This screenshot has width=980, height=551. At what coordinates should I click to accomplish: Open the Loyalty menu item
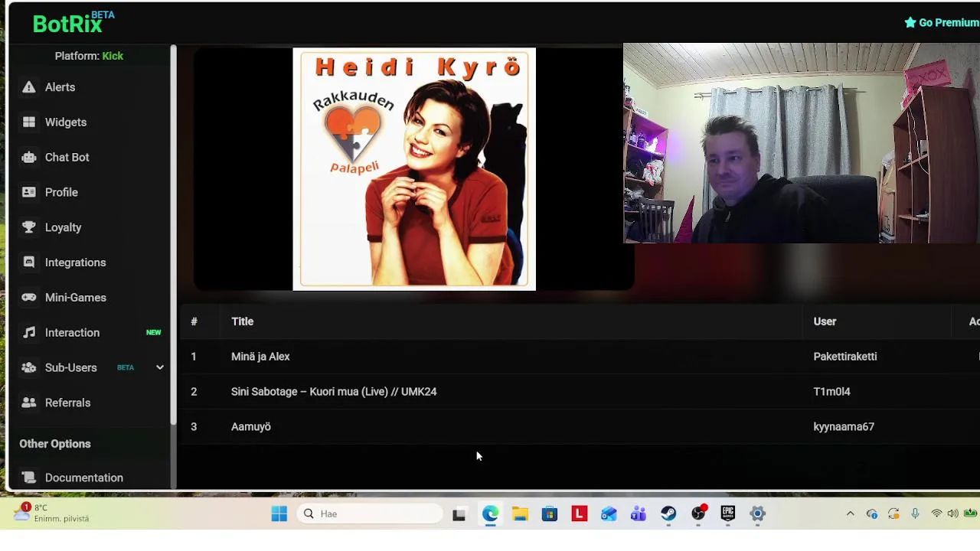click(63, 227)
